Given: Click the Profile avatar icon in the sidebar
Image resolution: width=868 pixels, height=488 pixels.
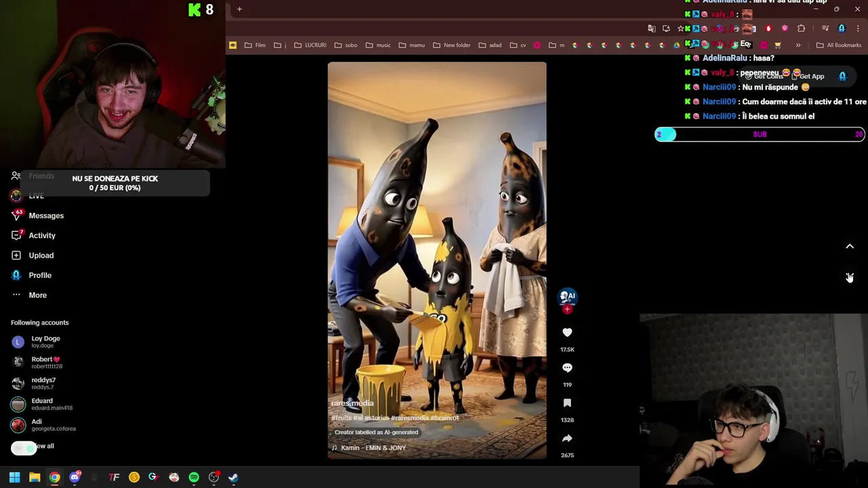Looking at the screenshot, I should click(16, 275).
